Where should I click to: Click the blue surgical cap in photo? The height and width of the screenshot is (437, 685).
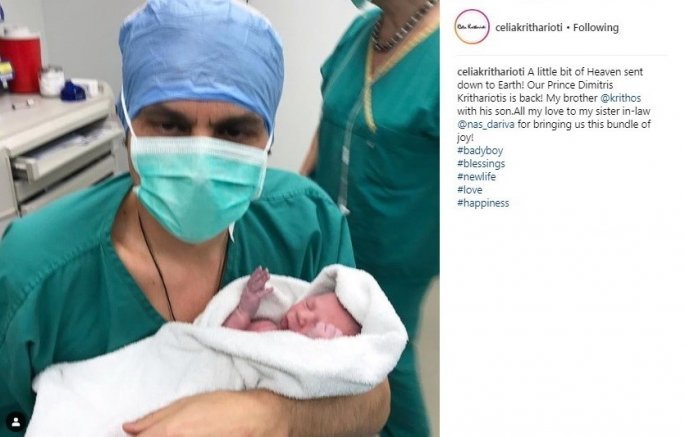pyautogui.click(x=201, y=61)
